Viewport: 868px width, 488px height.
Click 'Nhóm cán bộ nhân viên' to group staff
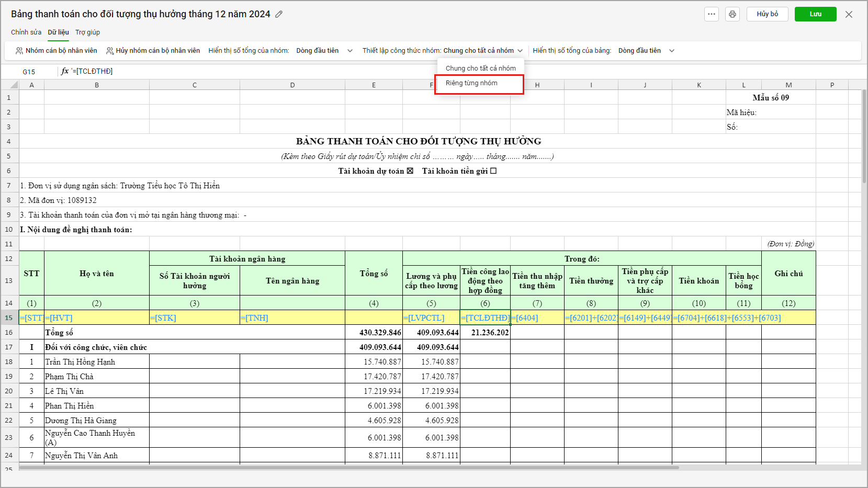coord(57,51)
